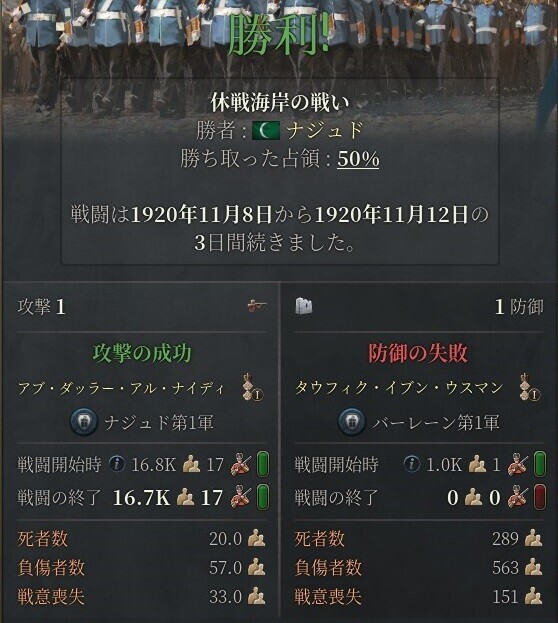Click the underlined 50% occupation value

tap(358, 159)
